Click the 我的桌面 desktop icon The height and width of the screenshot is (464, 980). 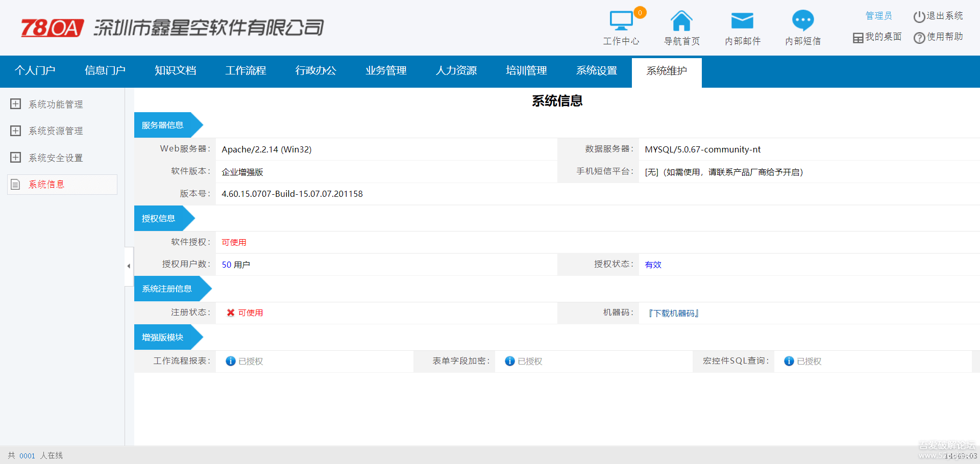click(858, 38)
